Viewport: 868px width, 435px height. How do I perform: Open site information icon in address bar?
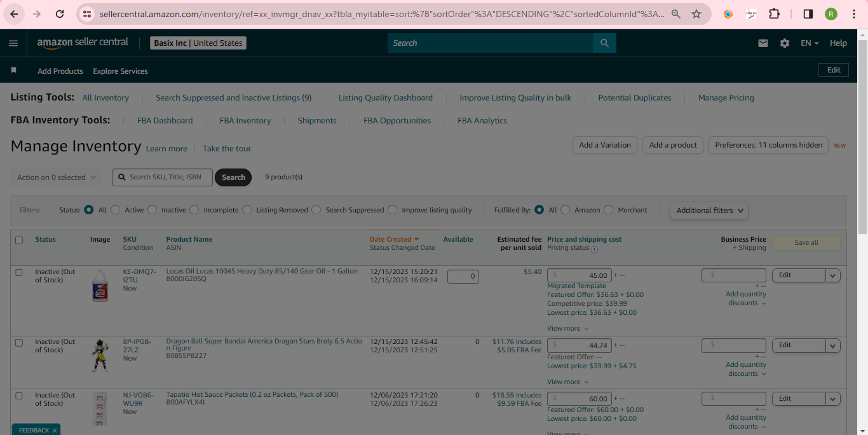pyautogui.click(x=88, y=13)
